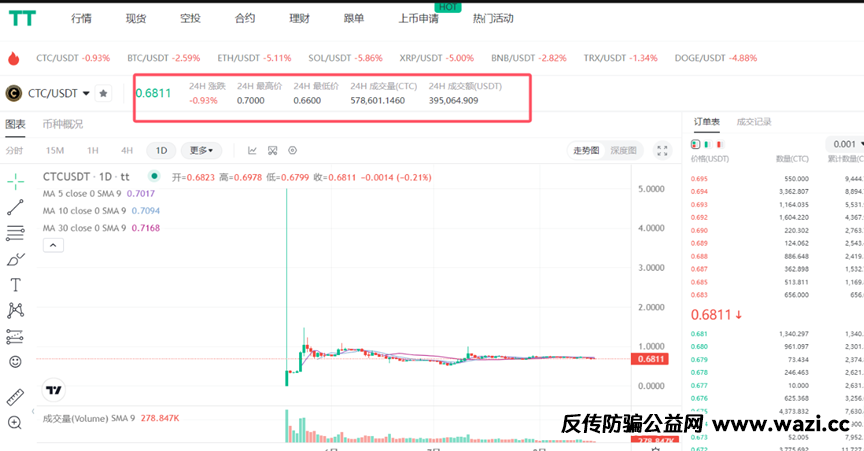This screenshot has height=451, width=864.
Task: Show both bids and asks order book view
Action: pos(695,144)
